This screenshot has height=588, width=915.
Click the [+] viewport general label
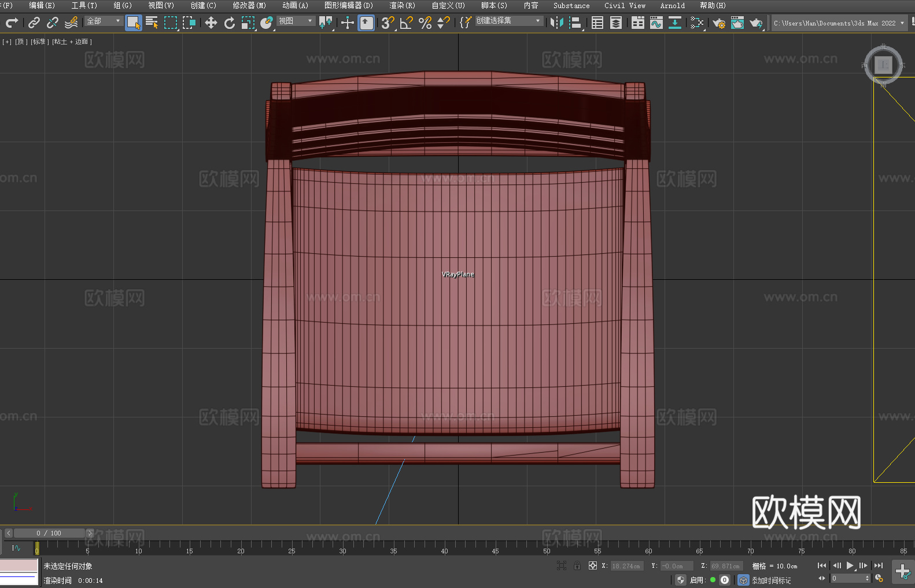(x=7, y=42)
